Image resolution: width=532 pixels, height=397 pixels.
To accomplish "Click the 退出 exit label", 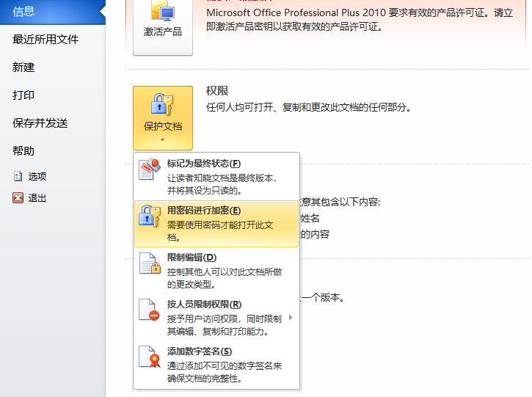I will [37, 198].
